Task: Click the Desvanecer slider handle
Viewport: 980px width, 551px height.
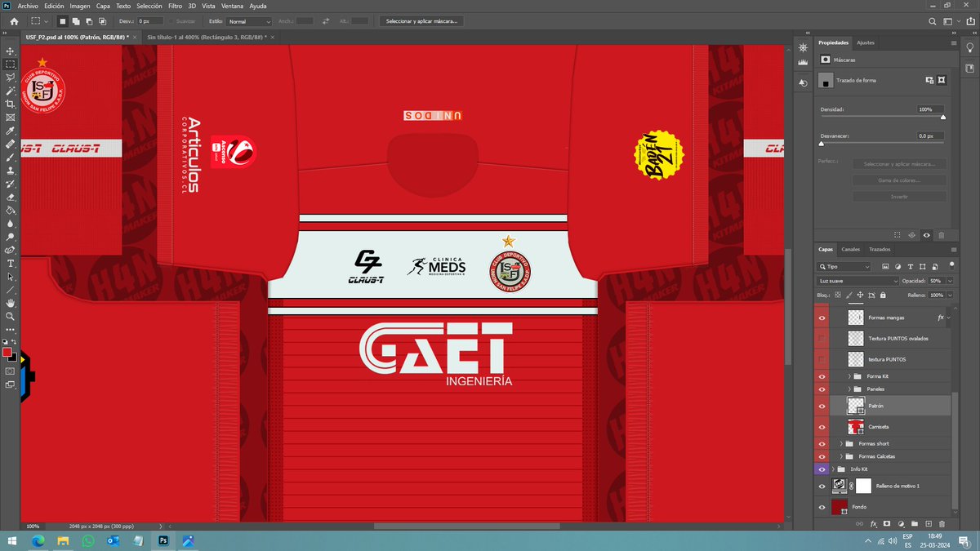Action: 822,144
